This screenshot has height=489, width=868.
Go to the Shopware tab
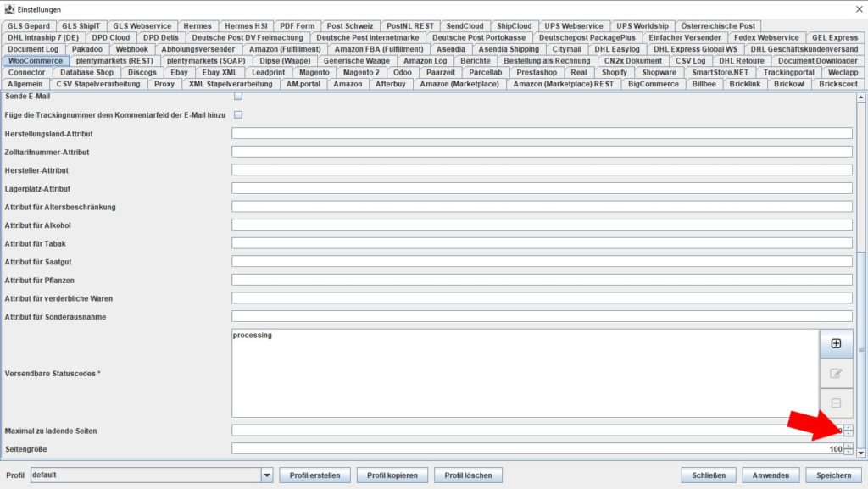pyautogui.click(x=659, y=73)
